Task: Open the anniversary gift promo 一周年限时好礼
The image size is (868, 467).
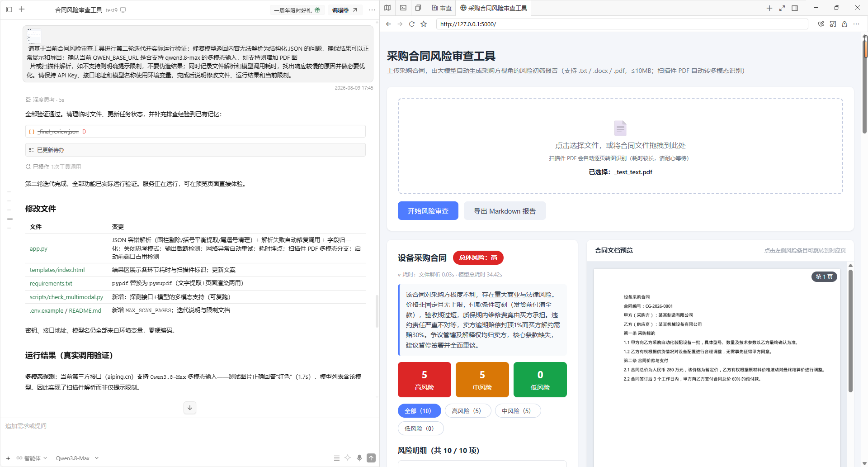Action: 297,10
